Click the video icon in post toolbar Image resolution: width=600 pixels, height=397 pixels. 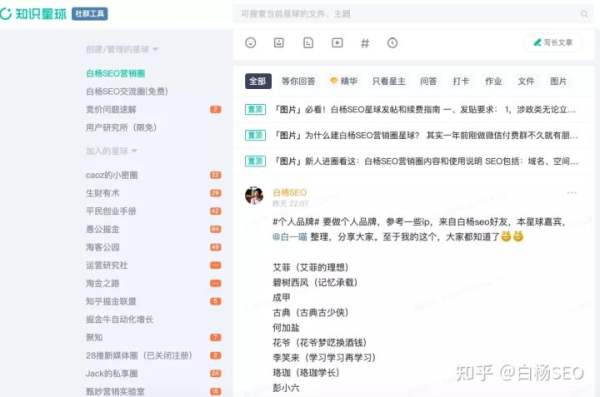337,42
